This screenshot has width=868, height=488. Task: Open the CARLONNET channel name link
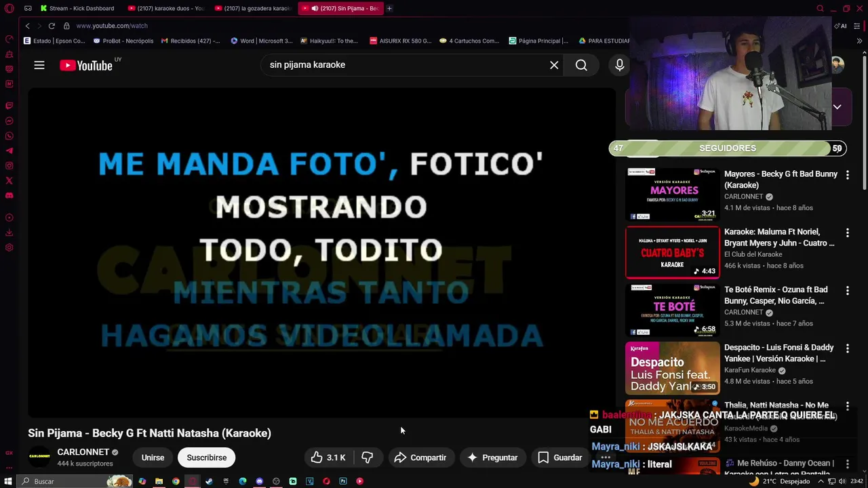(83, 452)
